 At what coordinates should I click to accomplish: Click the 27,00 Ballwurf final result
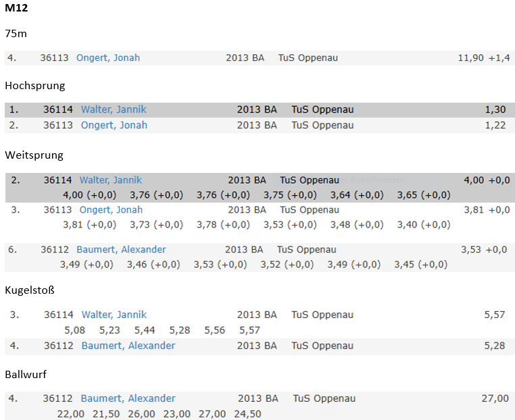(x=495, y=398)
